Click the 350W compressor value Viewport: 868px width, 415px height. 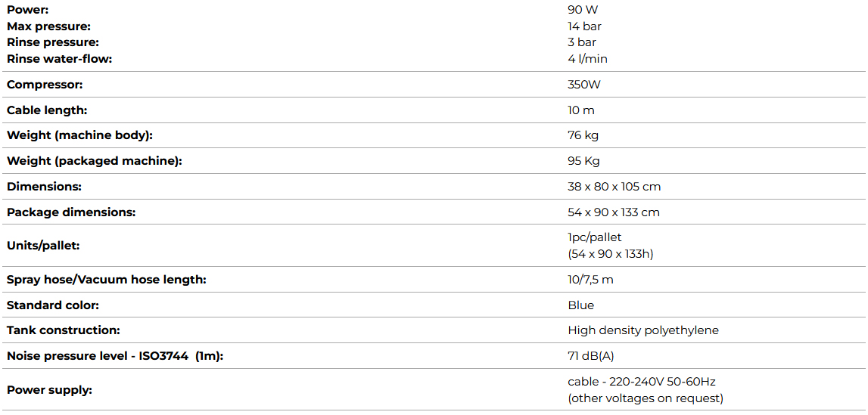tap(583, 85)
